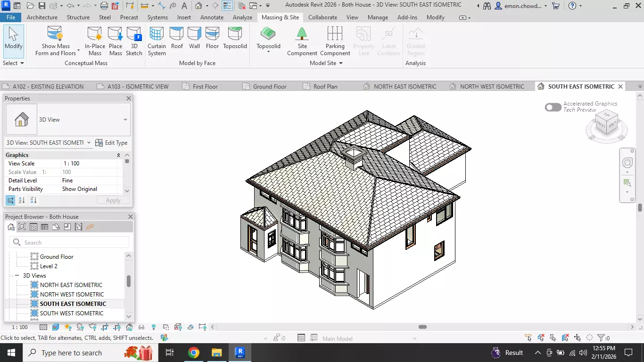Image resolution: width=644 pixels, height=362 pixels.
Task: Click the orange link icon in Project Browser
Action: pos(90,227)
